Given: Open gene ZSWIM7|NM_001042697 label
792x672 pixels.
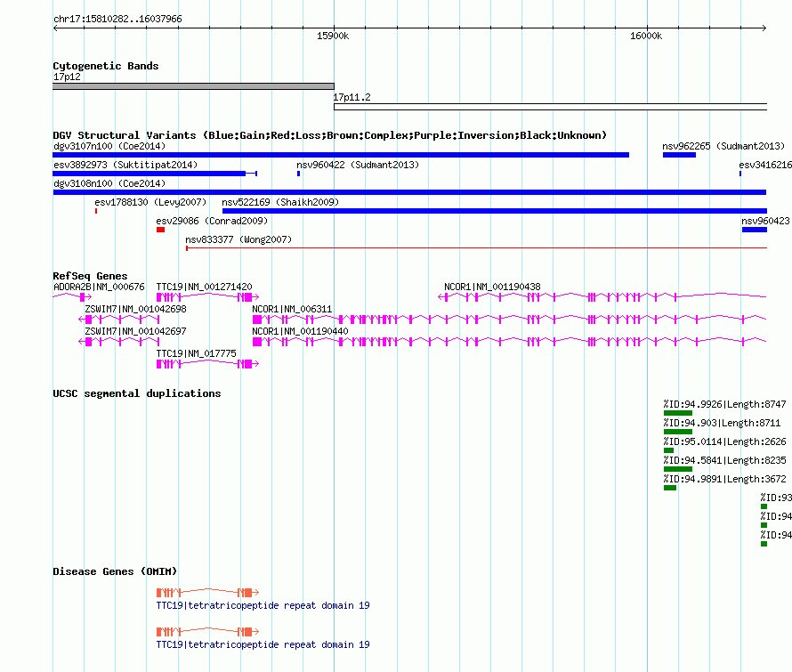Looking at the screenshot, I should pyautogui.click(x=135, y=331).
